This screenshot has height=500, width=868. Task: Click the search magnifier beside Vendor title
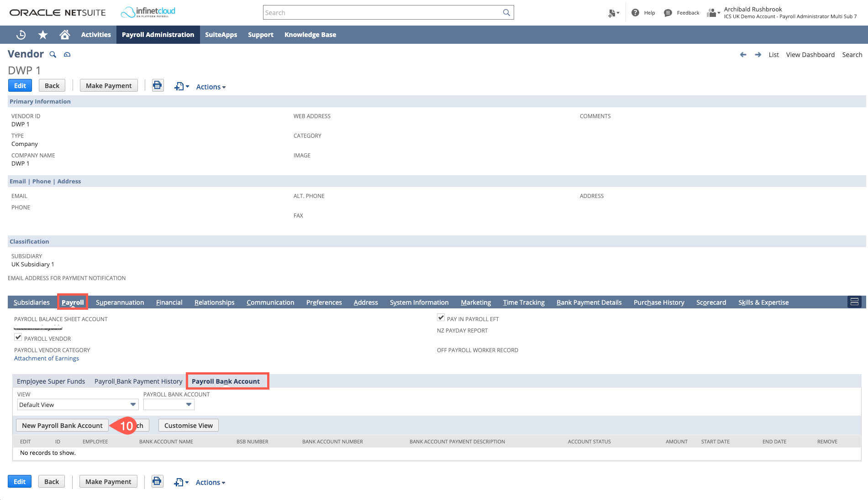click(53, 54)
